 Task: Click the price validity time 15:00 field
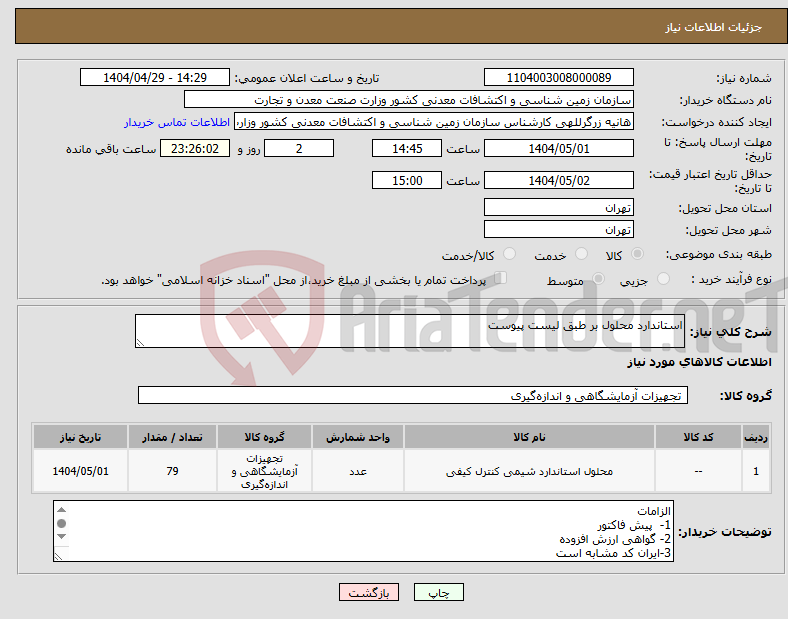pyautogui.click(x=407, y=180)
